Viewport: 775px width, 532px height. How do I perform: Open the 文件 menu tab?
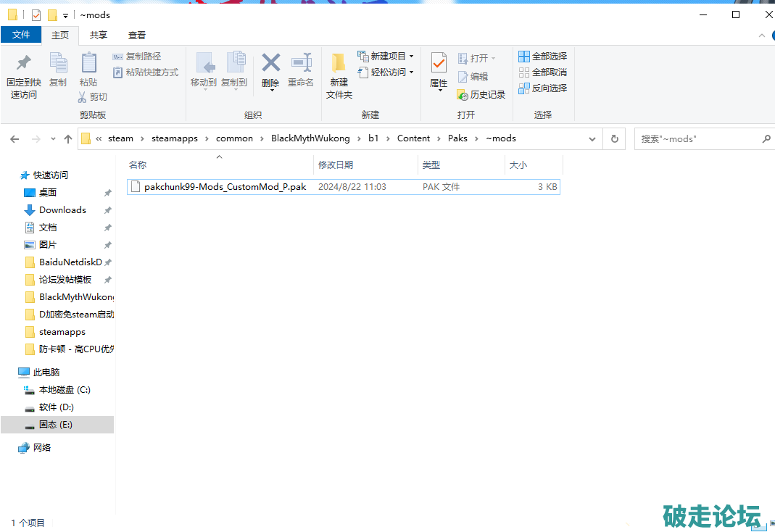[21, 35]
